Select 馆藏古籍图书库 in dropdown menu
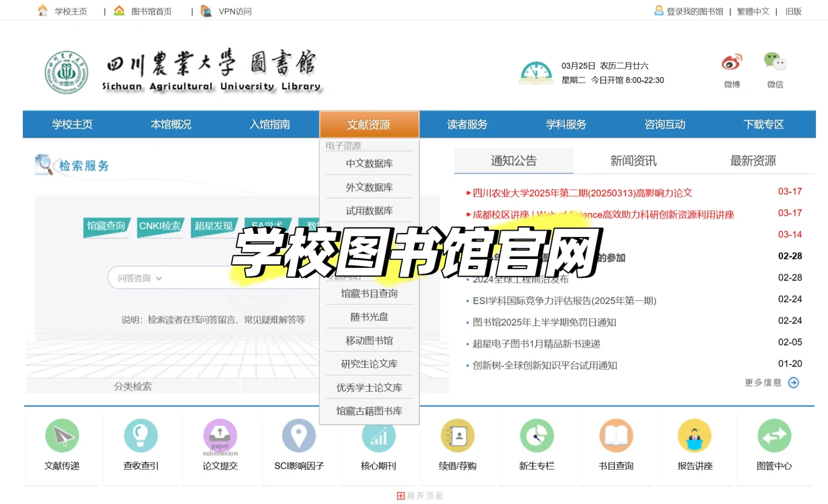The width and height of the screenshot is (828, 504). coord(369,411)
